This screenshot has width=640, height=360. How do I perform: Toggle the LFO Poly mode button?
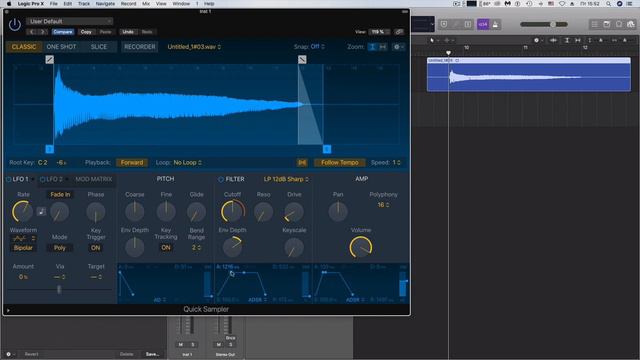[60, 248]
